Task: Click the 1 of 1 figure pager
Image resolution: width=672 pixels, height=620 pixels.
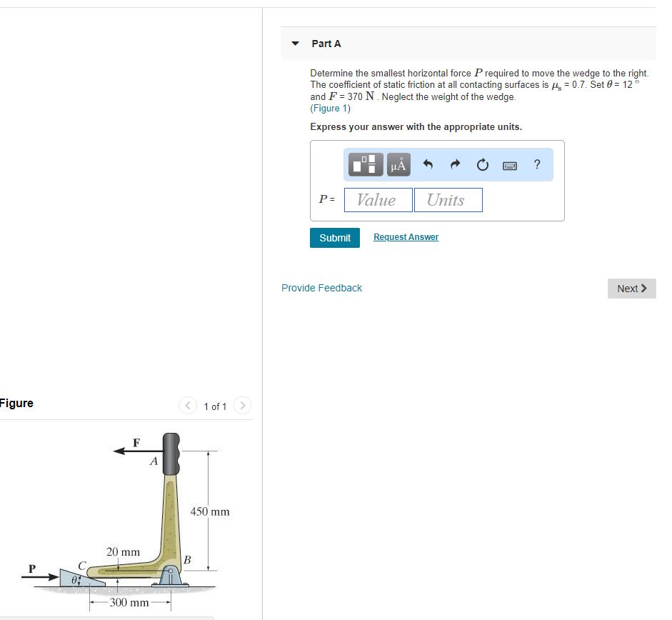Action: coord(214,406)
